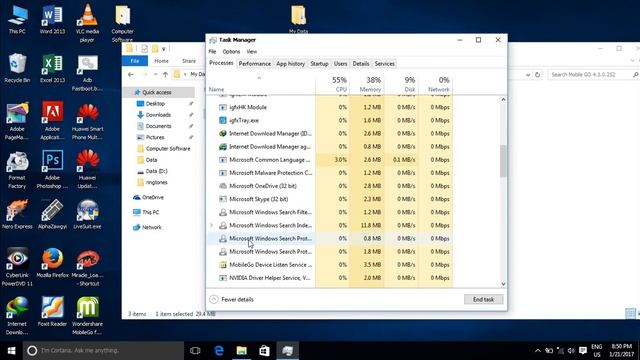Select Downloads in File Explorer sidebar
The height and width of the screenshot is (360, 640).
(158, 115)
